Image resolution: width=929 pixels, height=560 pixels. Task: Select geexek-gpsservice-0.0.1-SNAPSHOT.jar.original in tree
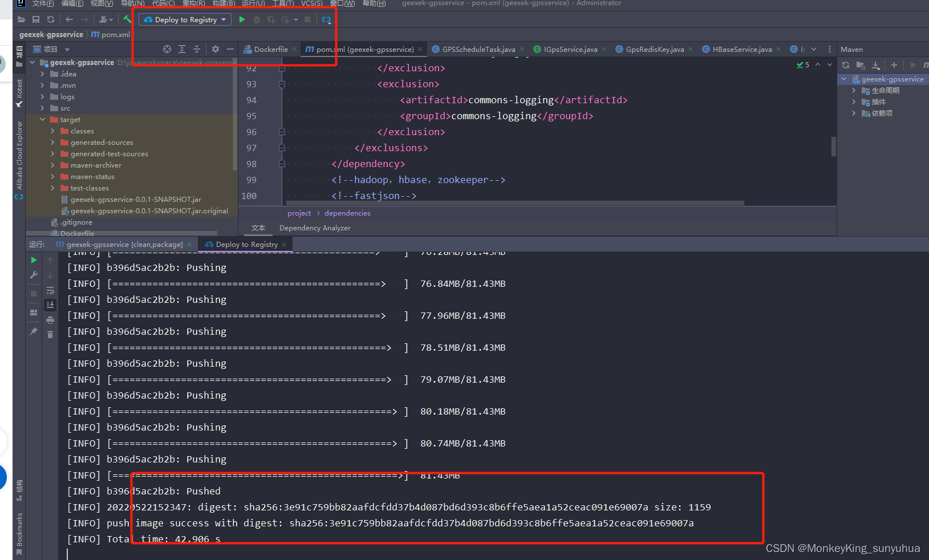149,211
